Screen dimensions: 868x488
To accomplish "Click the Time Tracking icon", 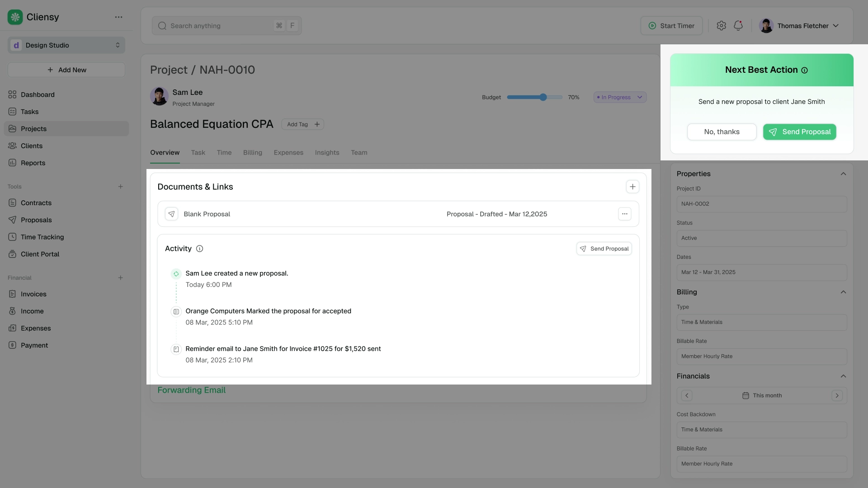I will [x=12, y=237].
